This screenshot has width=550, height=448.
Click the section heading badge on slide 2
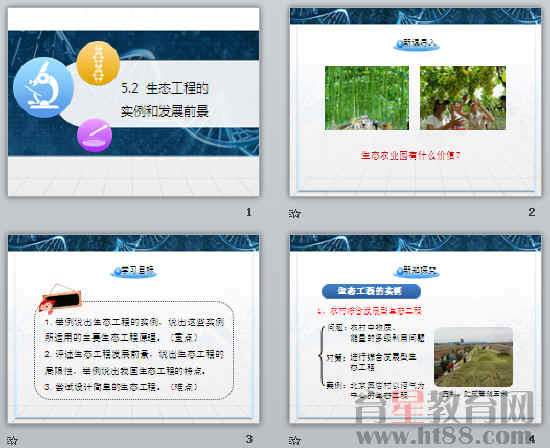click(x=416, y=44)
